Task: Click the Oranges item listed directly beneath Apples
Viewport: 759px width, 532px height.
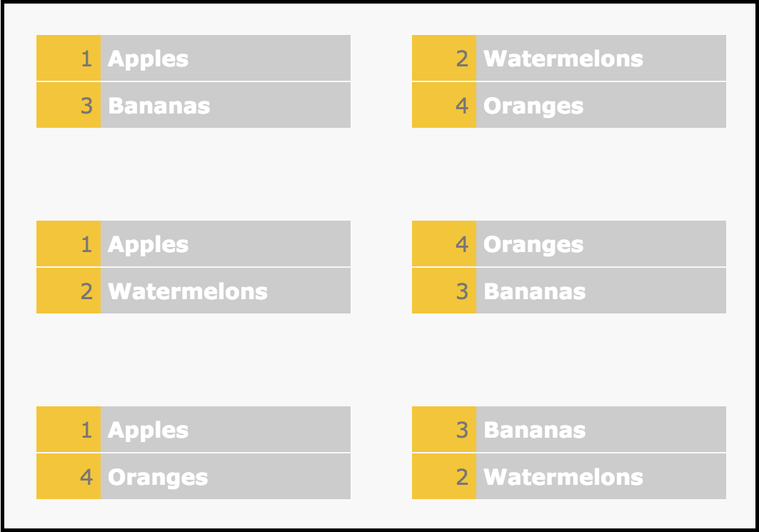Action: (x=193, y=476)
